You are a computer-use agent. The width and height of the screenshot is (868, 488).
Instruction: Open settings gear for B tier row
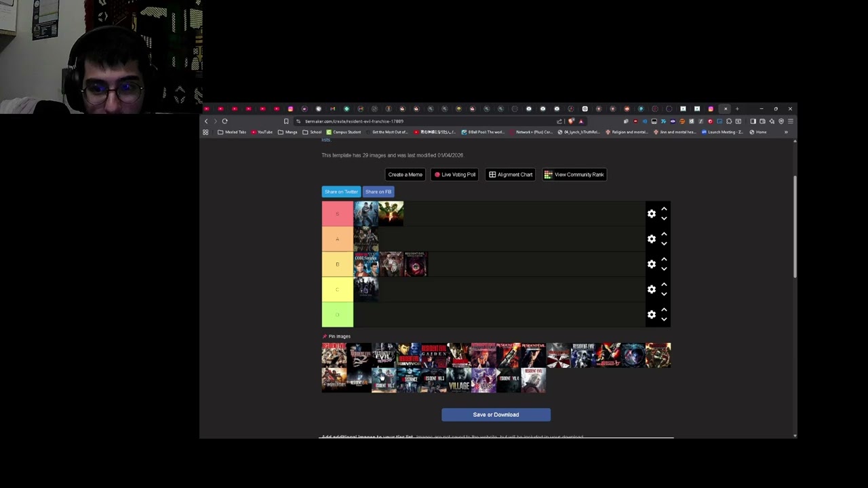tap(652, 264)
